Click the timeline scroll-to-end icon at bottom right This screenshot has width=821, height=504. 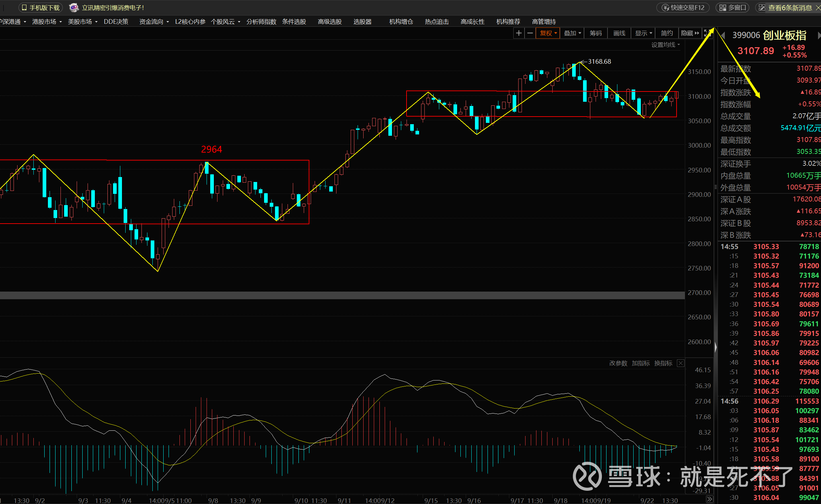pyautogui.click(x=709, y=499)
